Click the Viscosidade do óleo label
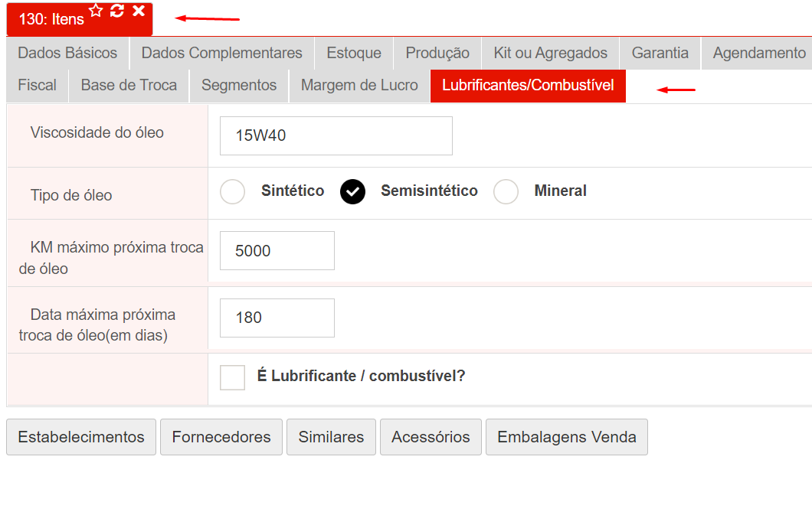The height and width of the screenshot is (512, 812). 97,133
